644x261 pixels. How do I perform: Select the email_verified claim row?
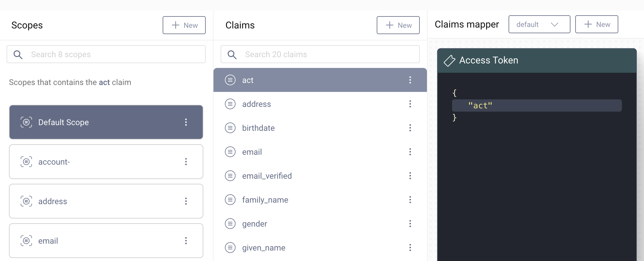[320, 176]
